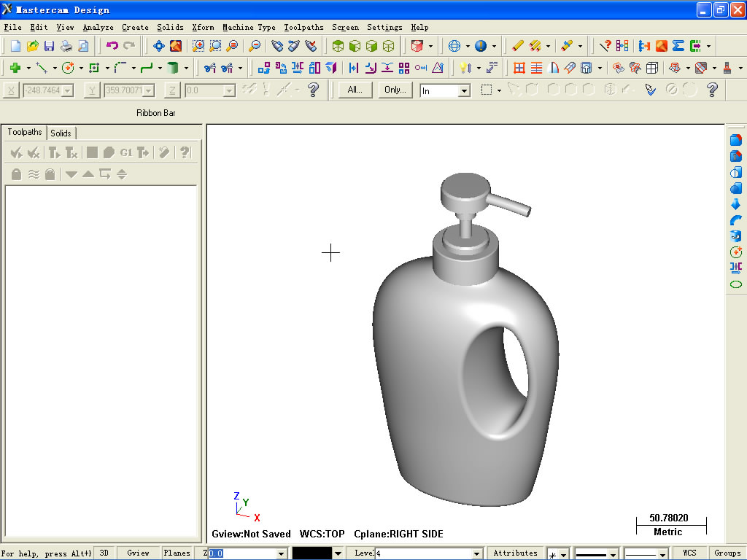The width and height of the screenshot is (747, 560).
Task: Expand the 'In' selection mode combo box
Action: click(464, 90)
